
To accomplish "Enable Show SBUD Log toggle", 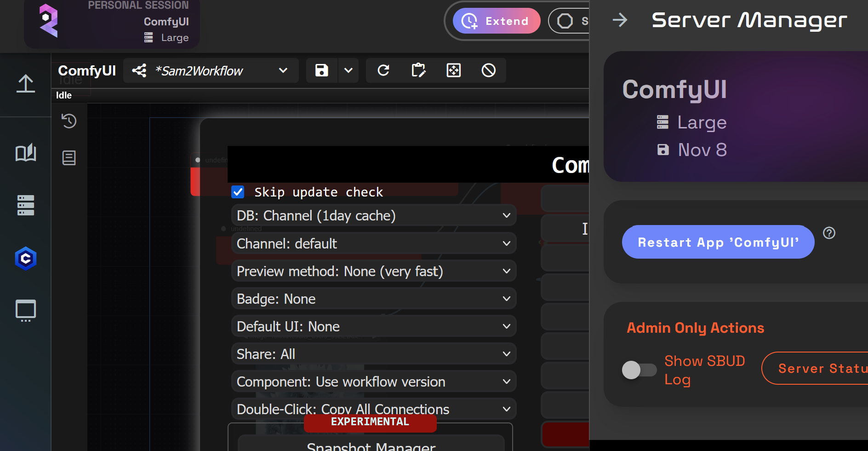I will [639, 370].
